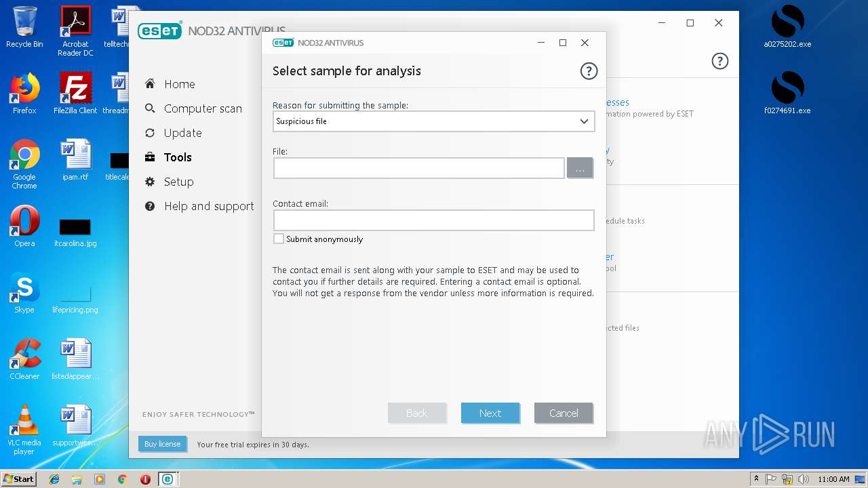868x488 pixels.
Task: Click the Contact email input field
Action: (x=434, y=220)
